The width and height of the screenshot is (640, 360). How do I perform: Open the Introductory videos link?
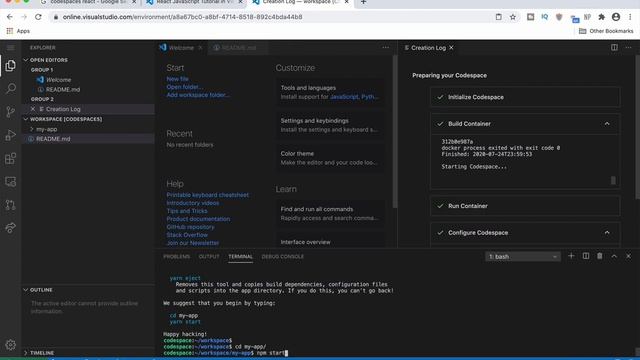tap(193, 203)
